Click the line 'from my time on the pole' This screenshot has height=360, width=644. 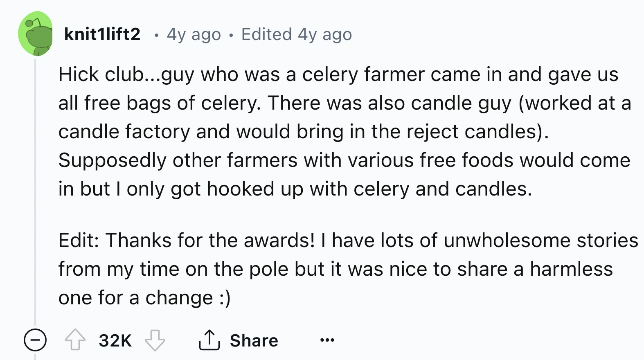336,269
